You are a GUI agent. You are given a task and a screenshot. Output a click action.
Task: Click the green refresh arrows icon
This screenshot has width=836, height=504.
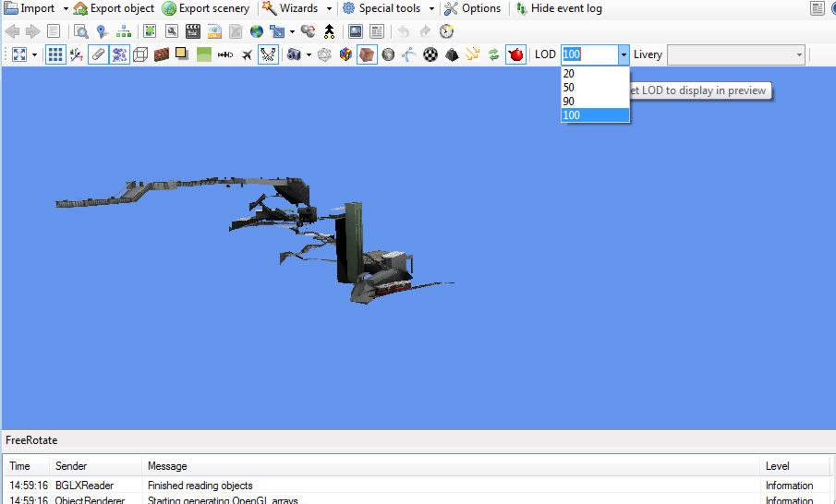pyautogui.click(x=493, y=54)
